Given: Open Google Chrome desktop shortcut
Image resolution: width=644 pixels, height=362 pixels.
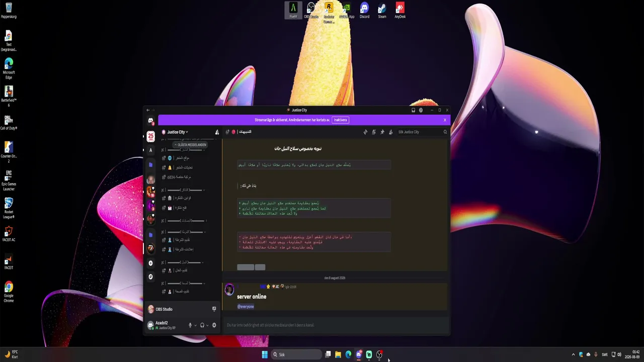Looking at the screenshot, I should (9, 292).
